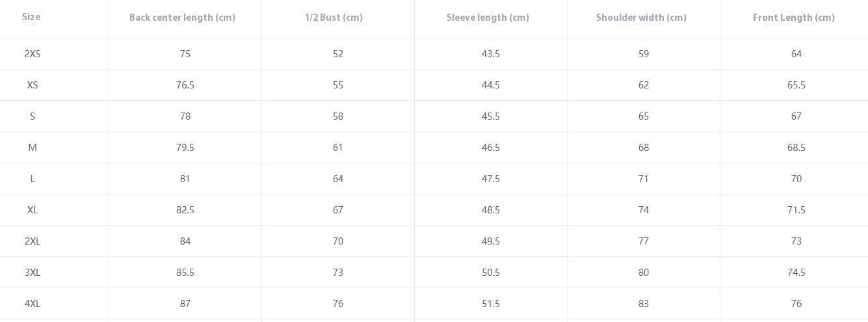
Task: Select the 1/2 Bust (cm) column header
Action: (334, 18)
